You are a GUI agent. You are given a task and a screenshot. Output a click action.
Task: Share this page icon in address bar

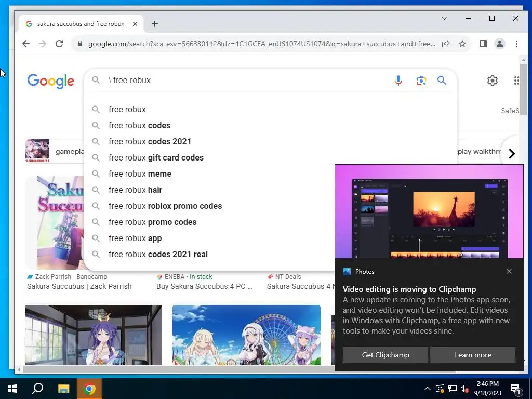tap(446, 44)
